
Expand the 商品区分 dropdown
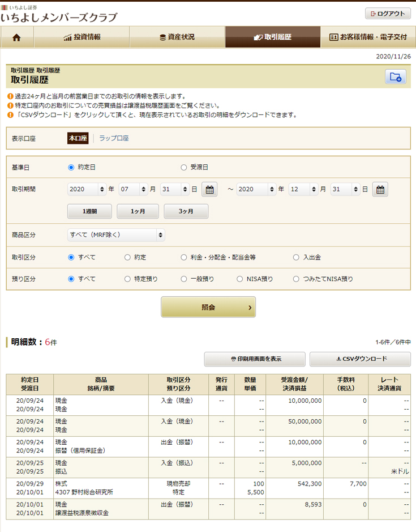coord(115,235)
